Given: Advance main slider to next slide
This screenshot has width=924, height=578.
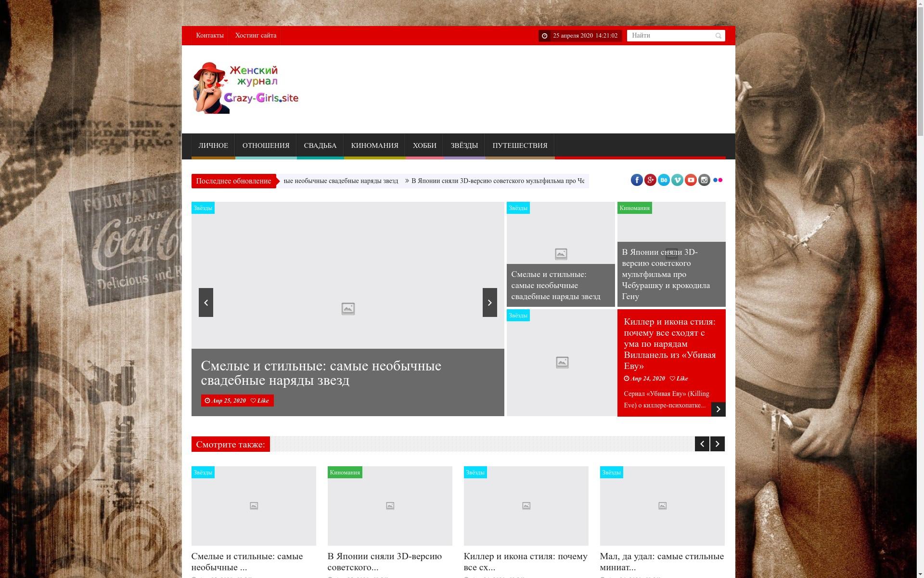Looking at the screenshot, I should [x=489, y=302].
